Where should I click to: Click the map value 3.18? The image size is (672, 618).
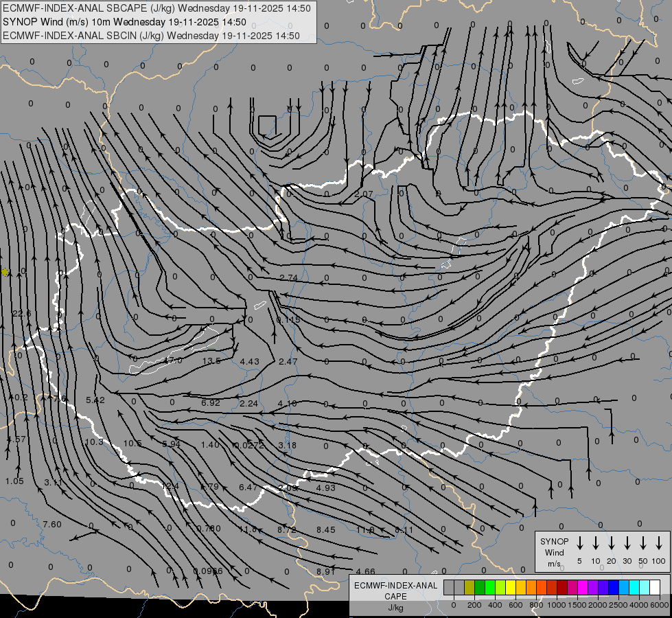tap(287, 446)
